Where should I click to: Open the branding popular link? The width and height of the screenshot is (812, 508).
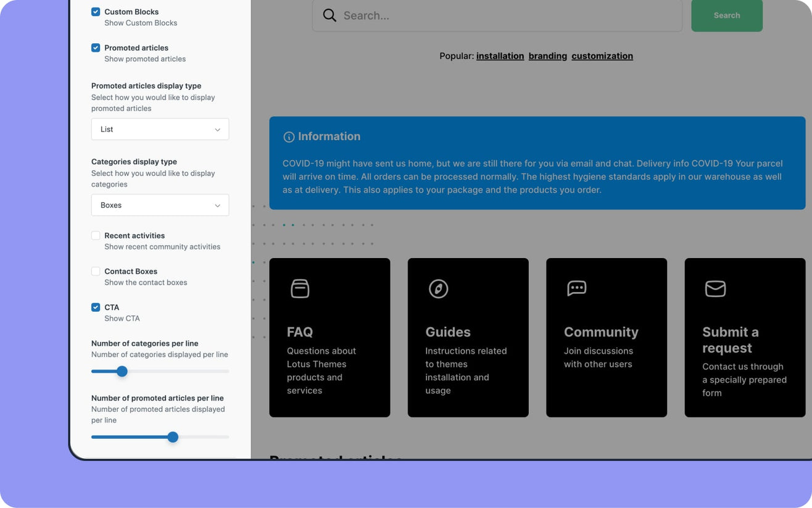[547, 56]
